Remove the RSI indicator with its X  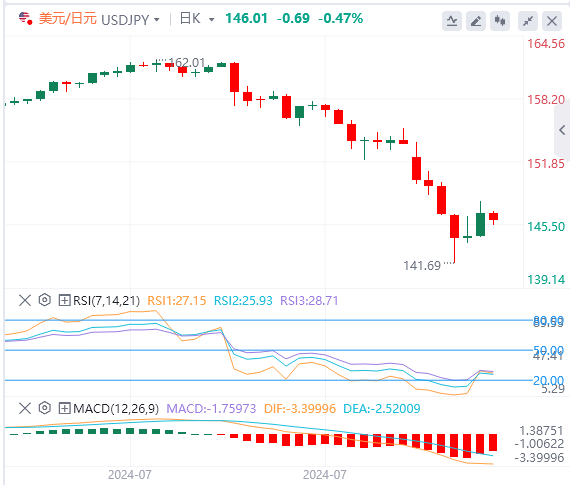pos(25,300)
